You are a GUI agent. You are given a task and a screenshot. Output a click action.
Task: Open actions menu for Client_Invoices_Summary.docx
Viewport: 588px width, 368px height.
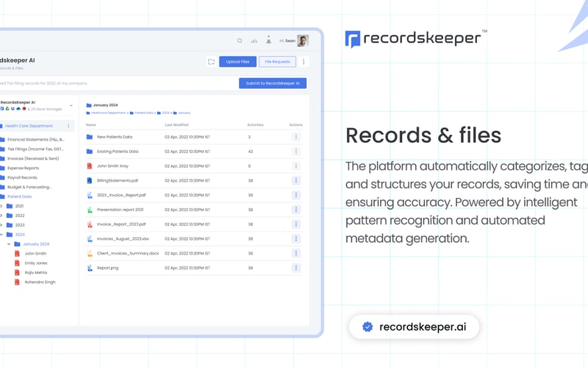(x=296, y=253)
